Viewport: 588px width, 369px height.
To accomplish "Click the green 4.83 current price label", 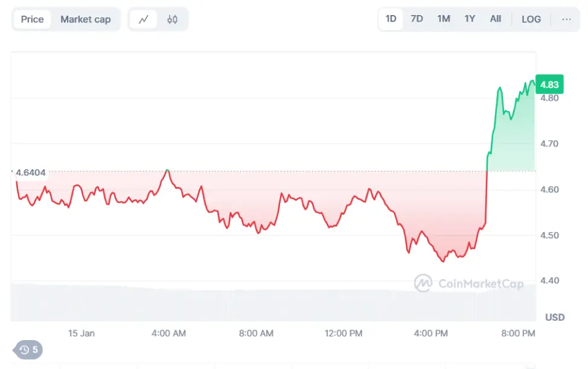I will [548, 84].
